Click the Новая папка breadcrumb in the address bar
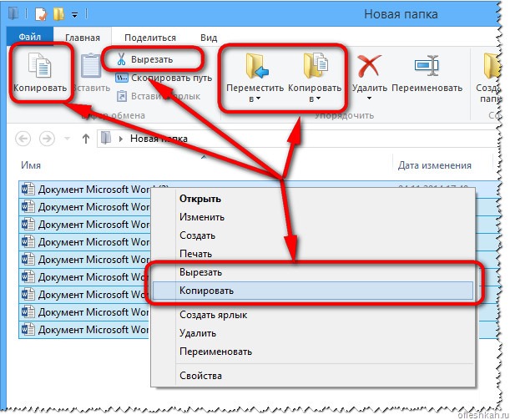The image size is (510, 420). coord(159,139)
